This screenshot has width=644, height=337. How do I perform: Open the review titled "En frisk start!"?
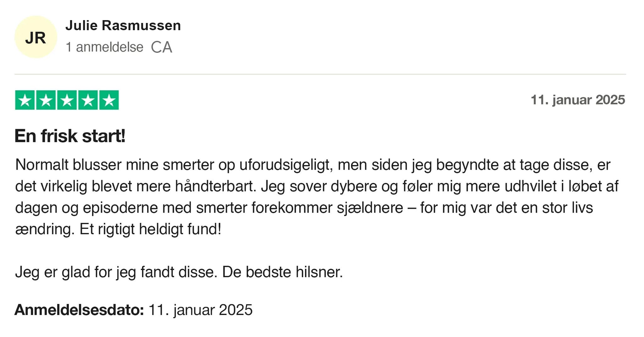(70, 136)
